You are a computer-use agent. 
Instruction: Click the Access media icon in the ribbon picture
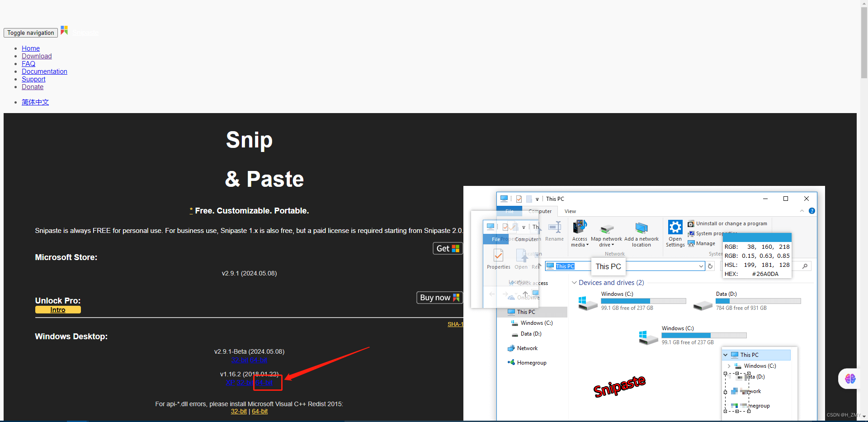point(580,227)
